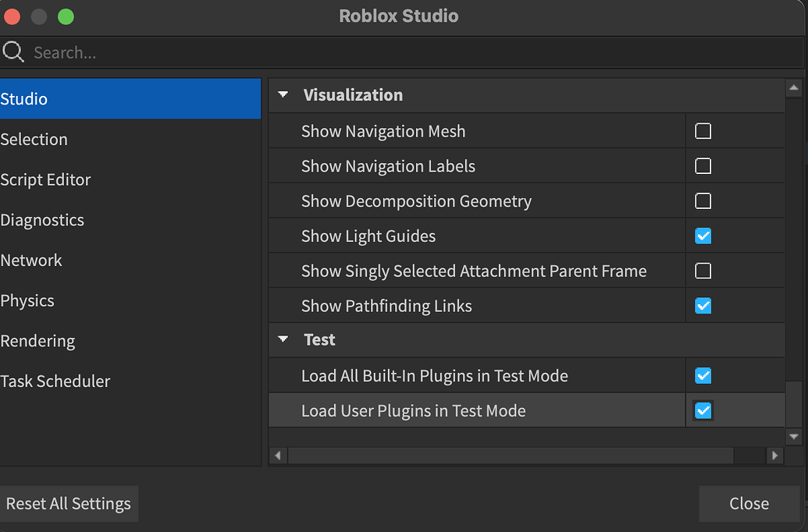Switch to Network settings
The width and height of the screenshot is (808, 532).
tap(130, 260)
